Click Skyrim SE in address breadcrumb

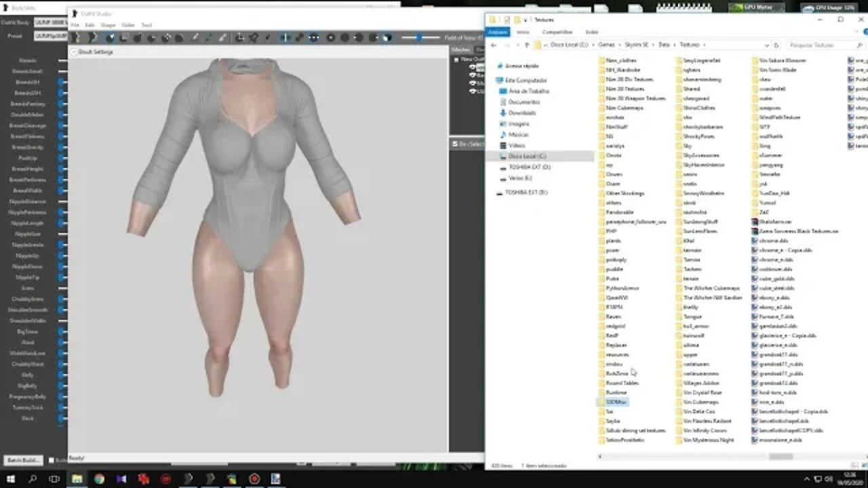click(635, 45)
